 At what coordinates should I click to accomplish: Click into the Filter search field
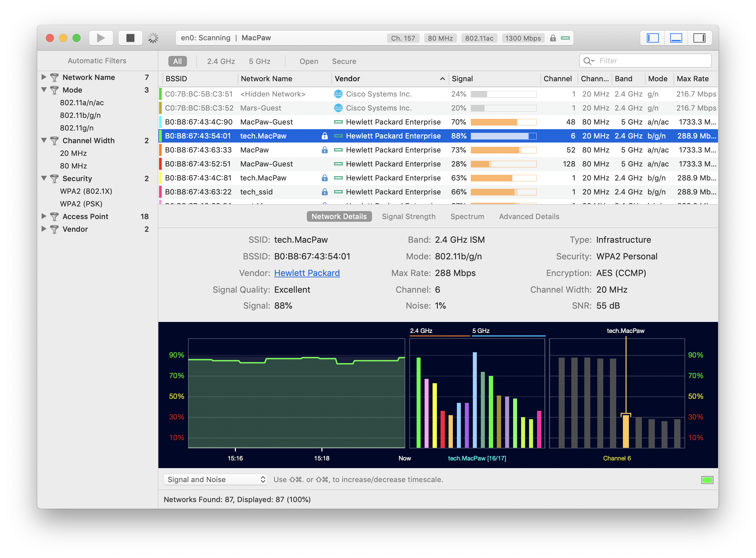click(x=646, y=61)
